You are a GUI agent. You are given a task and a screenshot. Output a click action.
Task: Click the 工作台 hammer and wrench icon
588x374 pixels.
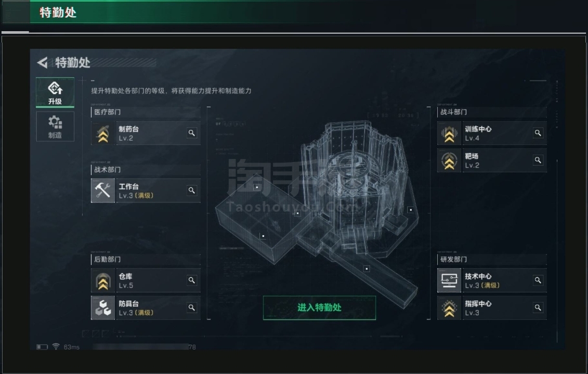click(x=103, y=190)
